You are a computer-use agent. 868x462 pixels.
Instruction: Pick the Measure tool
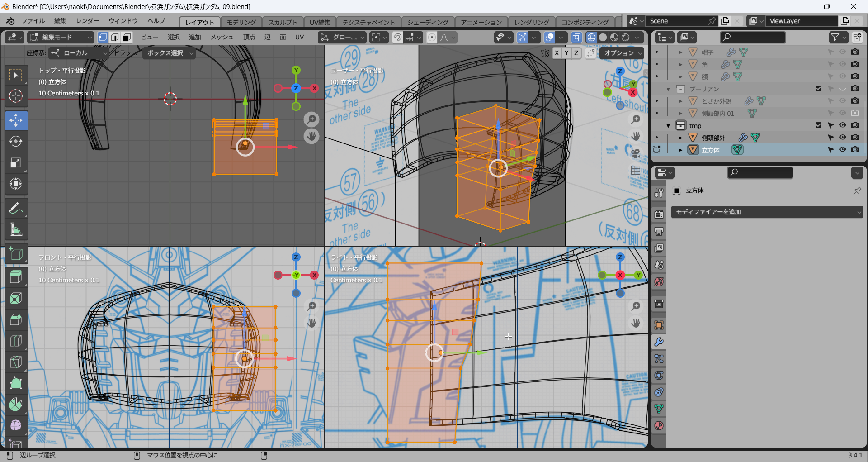[x=16, y=230]
